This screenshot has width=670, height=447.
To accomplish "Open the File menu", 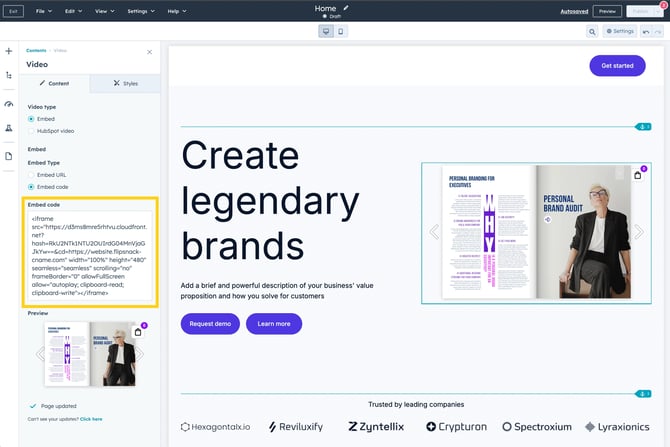I will click(x=44, y=11).
